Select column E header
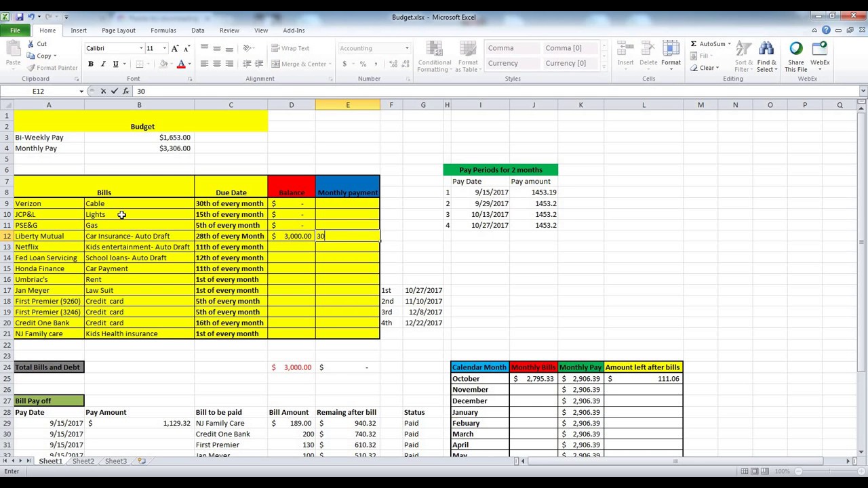The width and height of the screenshot is (868, 488). (x=348, y=105)
